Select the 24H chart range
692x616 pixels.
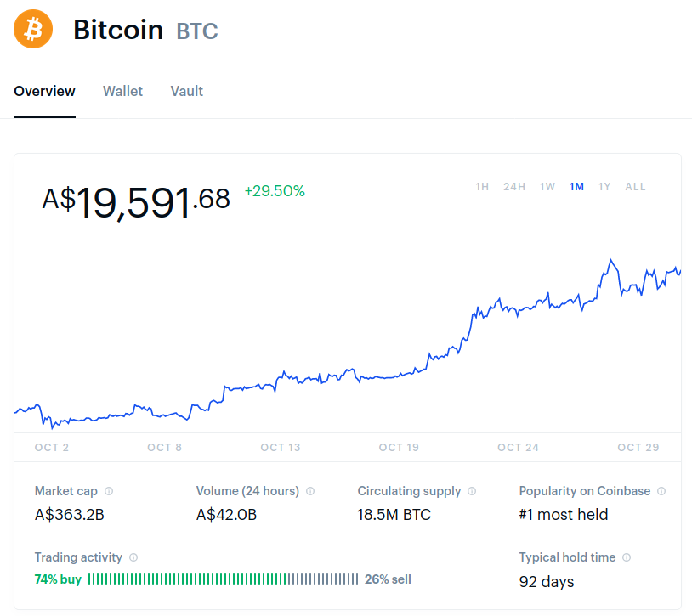514,187
